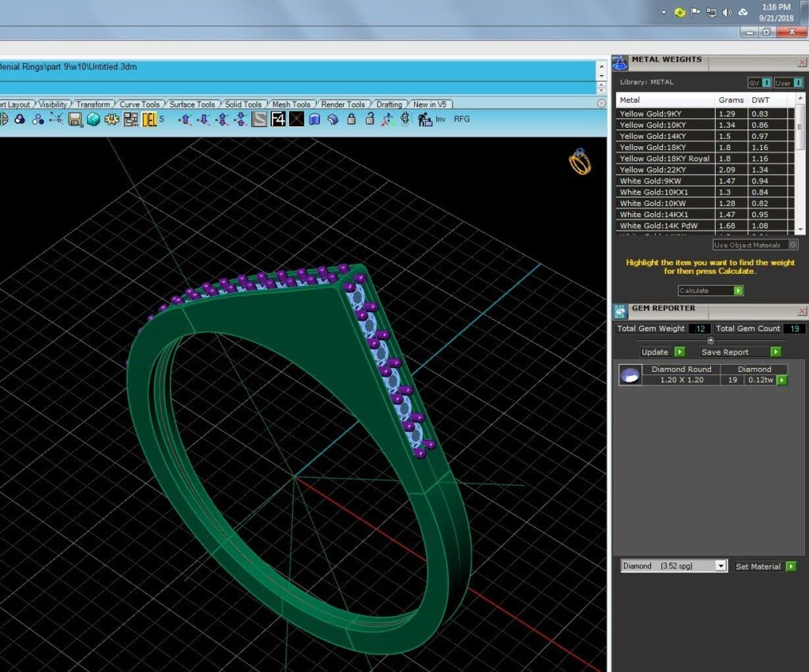Click the closed padlock lock icon
Image resolution: width=809 pixels, height=672 pixels.
point(352,120)
